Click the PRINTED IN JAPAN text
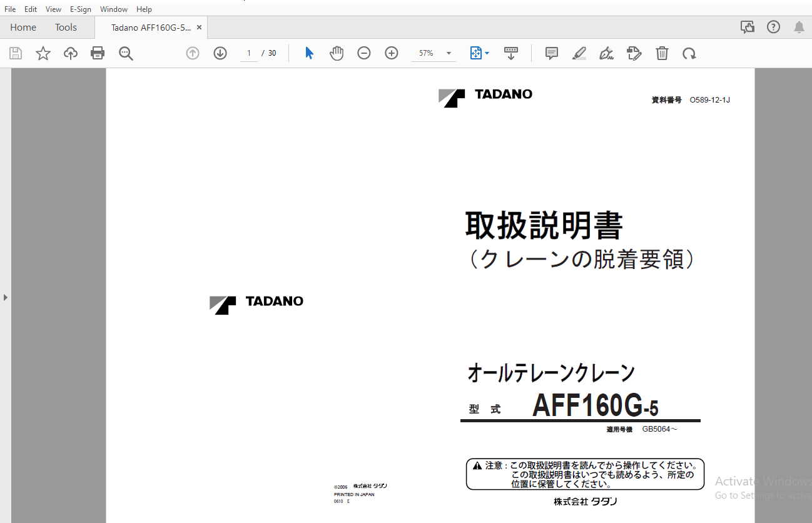Screen dimensions: 812x523 pyautogui.click(x=354, y=494)
